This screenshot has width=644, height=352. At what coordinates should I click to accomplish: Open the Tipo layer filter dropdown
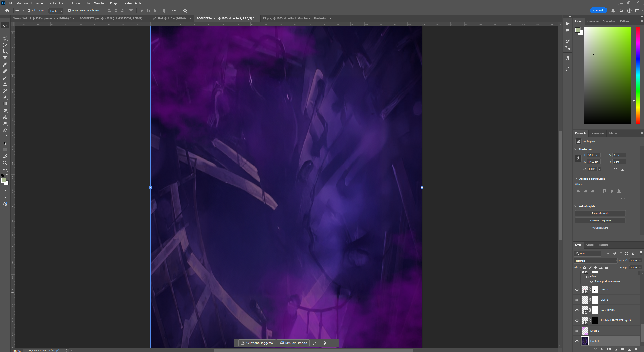(x=588, y=253)
